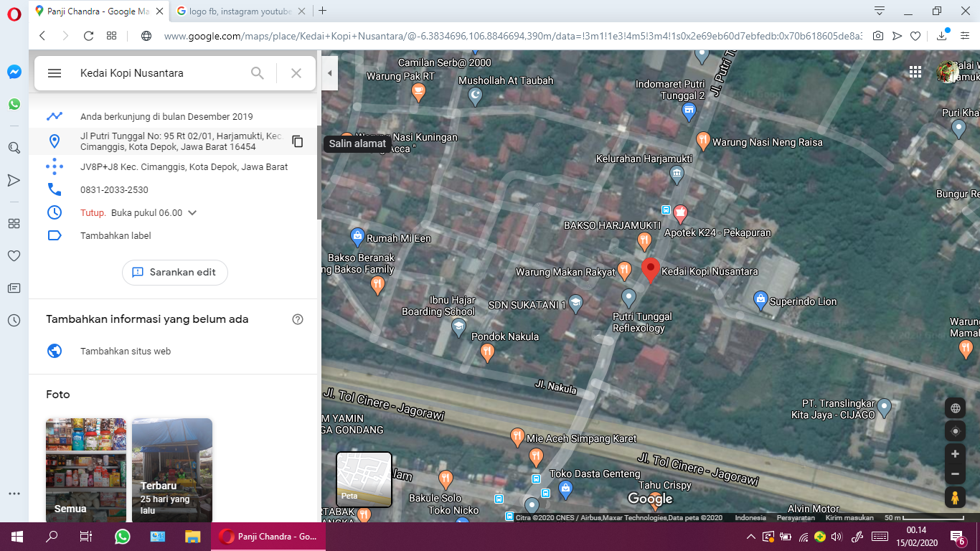This screenshot has height=551, width=980.
Task: Show your location on the map
Action: click(955, 431)
